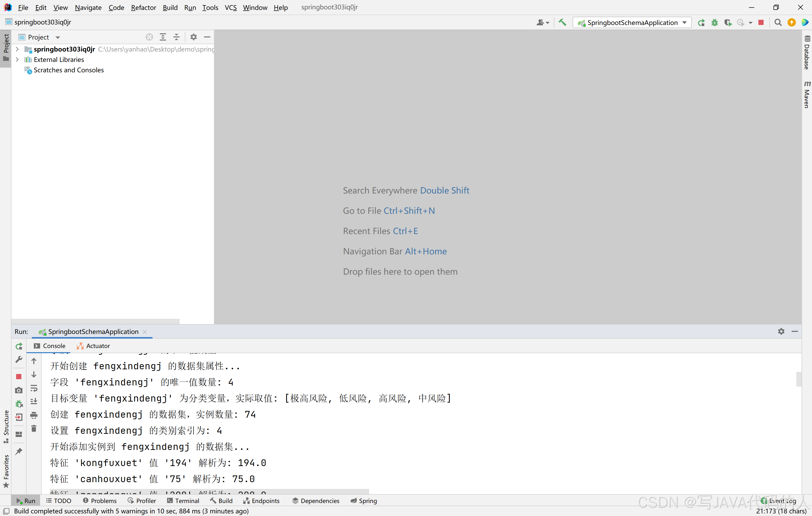Click the console horizontal scrollbar
Screen dimensions: 812x516
pos(210,491)
